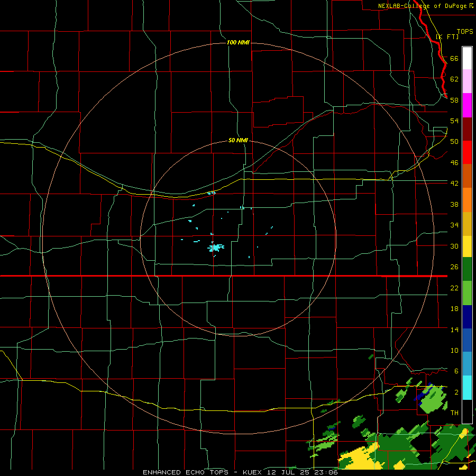Pick the medium blue legend swatch
This screenshot has height=476, width=476.
pyautogui.click(x=467, y=340)
